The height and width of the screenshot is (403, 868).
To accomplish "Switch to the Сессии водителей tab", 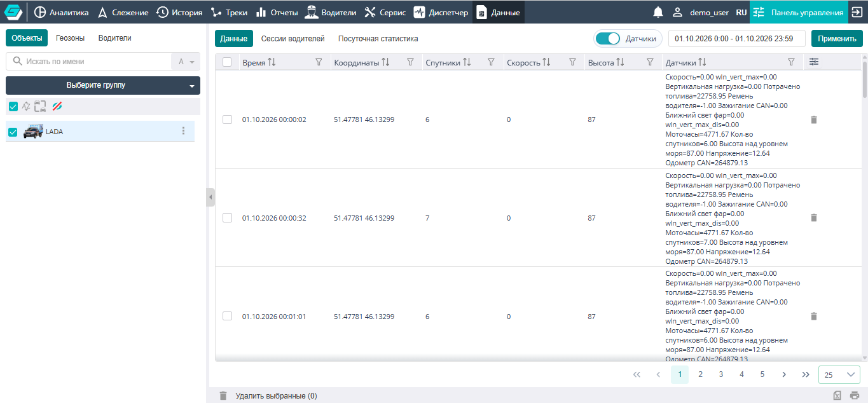I will 293,39.
